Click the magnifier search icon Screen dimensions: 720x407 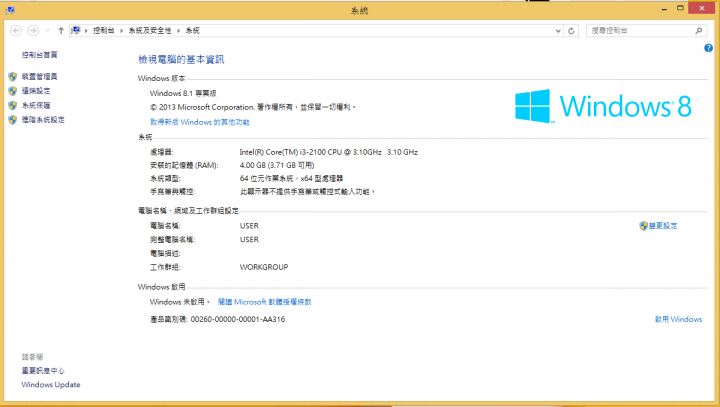point(699,31)
